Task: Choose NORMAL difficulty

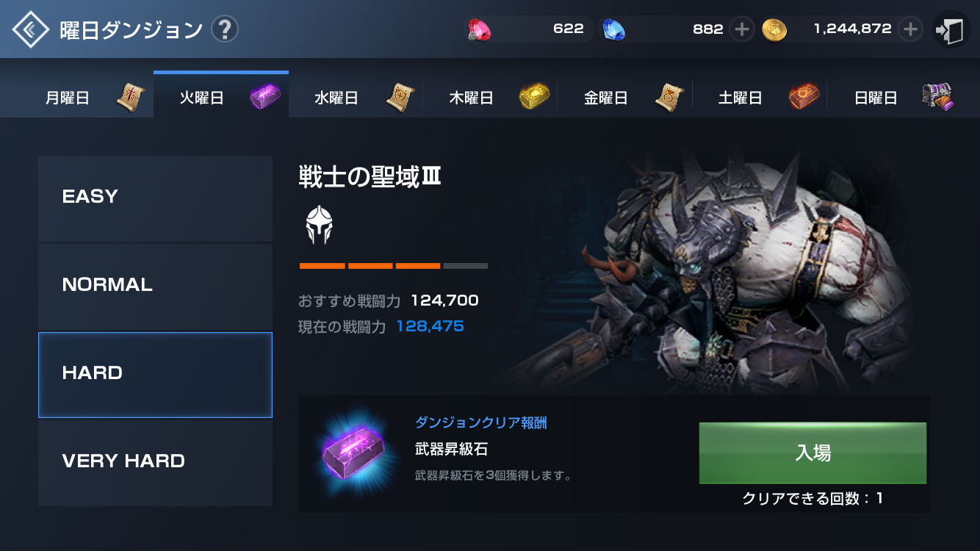Action: [x=155, y=286]
